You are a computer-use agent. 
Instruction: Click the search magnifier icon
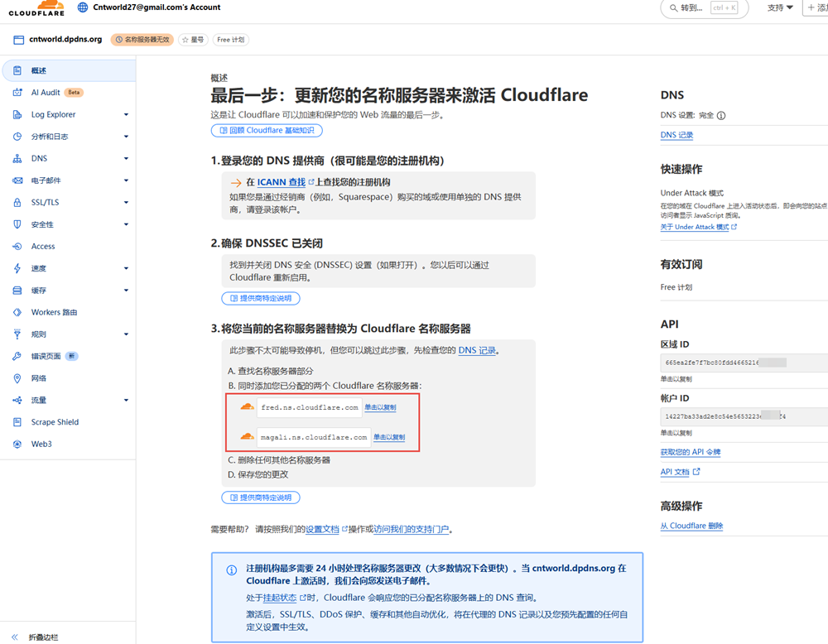point(673,8)
